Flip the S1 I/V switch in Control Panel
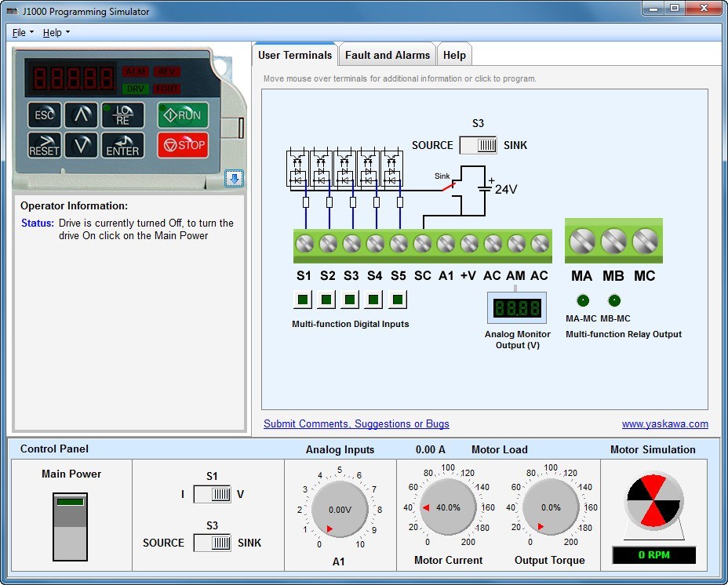Viewport: 728px width, 585px height. [x=212, y=494]
